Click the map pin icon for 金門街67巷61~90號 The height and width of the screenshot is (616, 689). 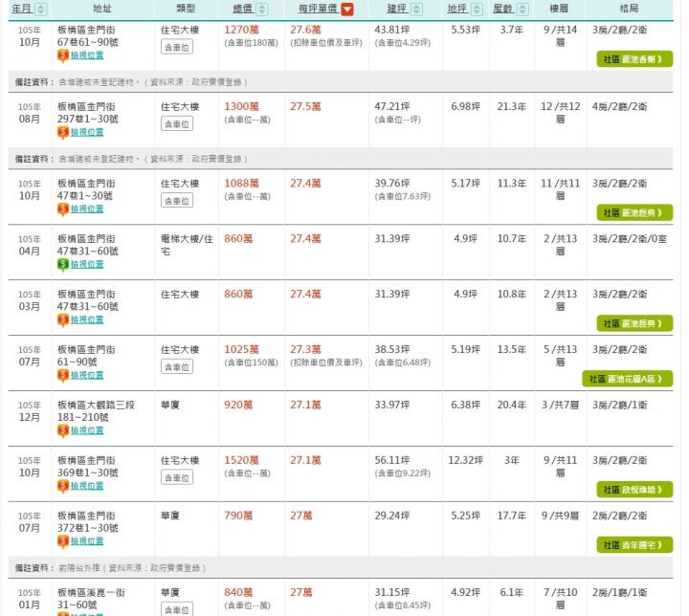click(x=63, y=55)
